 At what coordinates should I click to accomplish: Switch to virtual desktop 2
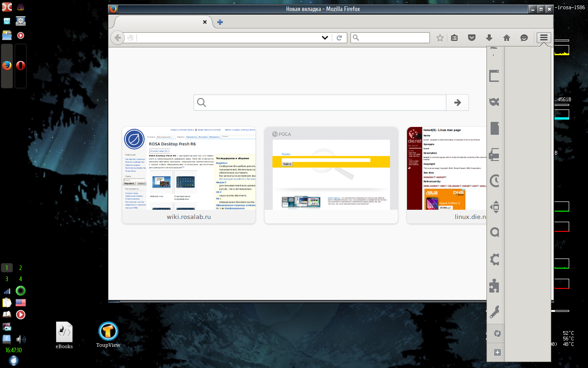[20, 268]
